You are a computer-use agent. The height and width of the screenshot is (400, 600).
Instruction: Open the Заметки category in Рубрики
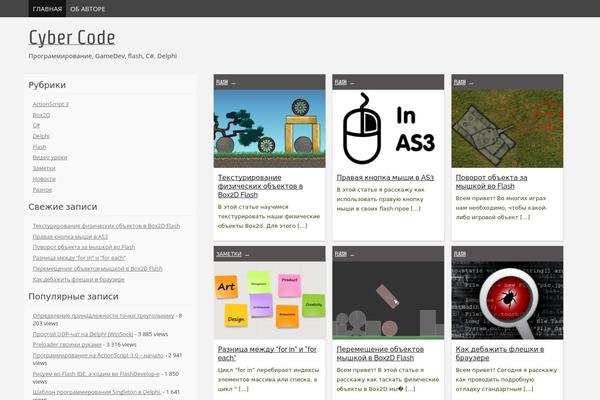(44, 168)
